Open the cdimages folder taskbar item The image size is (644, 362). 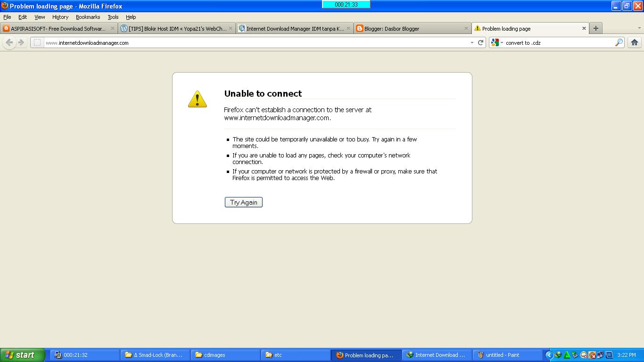(225, 355)
